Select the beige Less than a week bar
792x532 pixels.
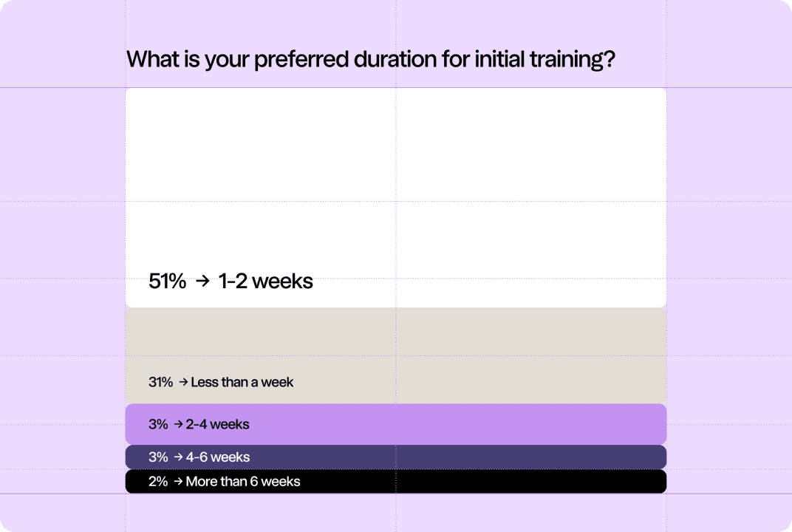click(396, 355)
